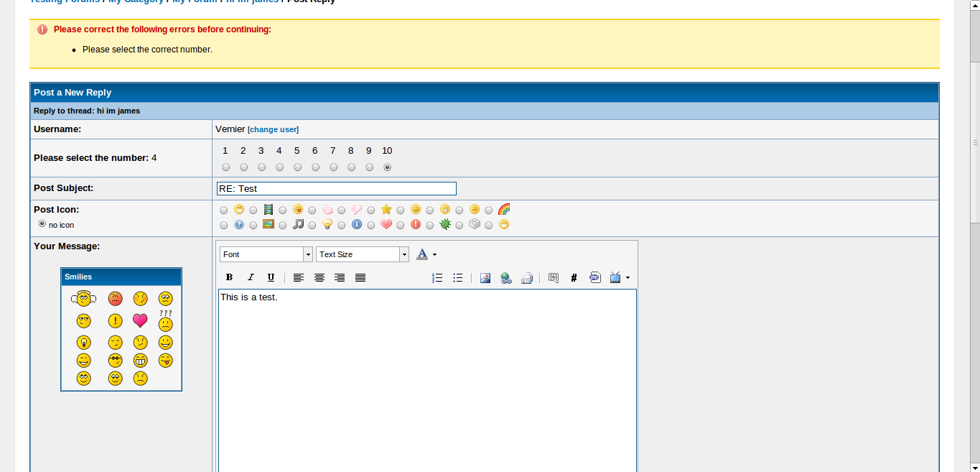Click the insert video TV icon
The height and width of the screenshot is (472, 980).
615,277
